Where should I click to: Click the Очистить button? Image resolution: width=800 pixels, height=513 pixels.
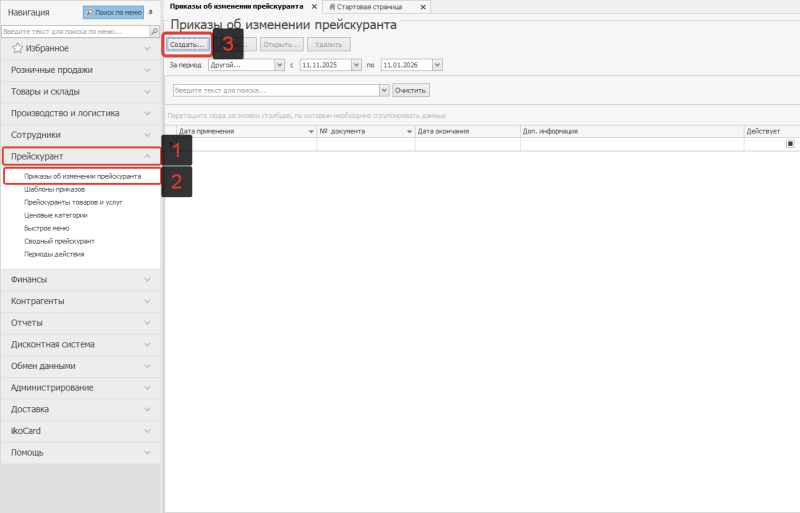[x=411, y=90]
